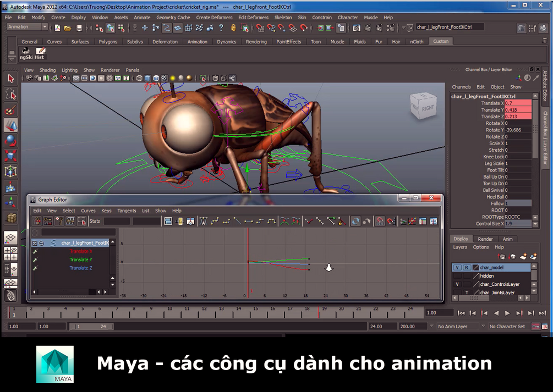Click Frame All icon in Graph Editor toolbar
Viewport: 553px width, 392px height.
point(168,221)
